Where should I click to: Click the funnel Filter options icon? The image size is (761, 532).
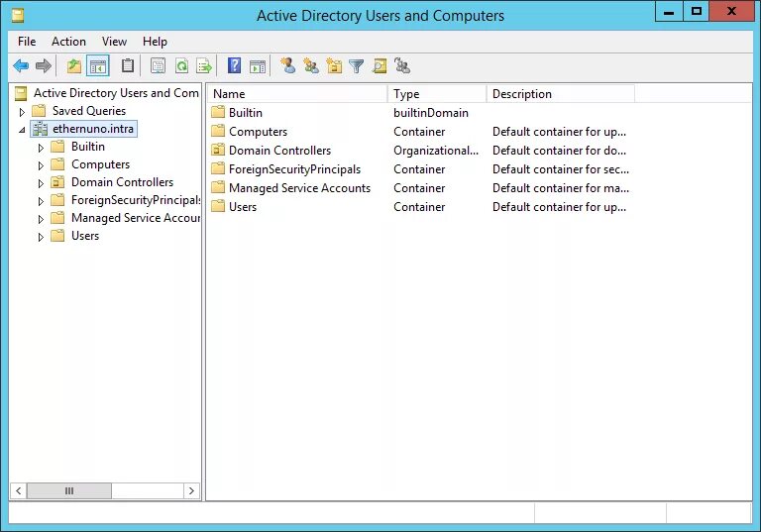coord(357,65)
